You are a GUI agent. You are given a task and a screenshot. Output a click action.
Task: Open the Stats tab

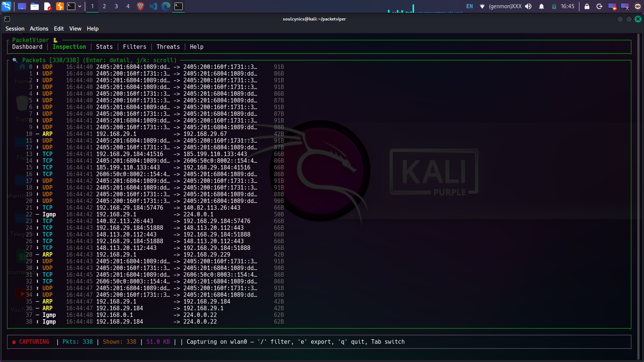tap(104, 47)
